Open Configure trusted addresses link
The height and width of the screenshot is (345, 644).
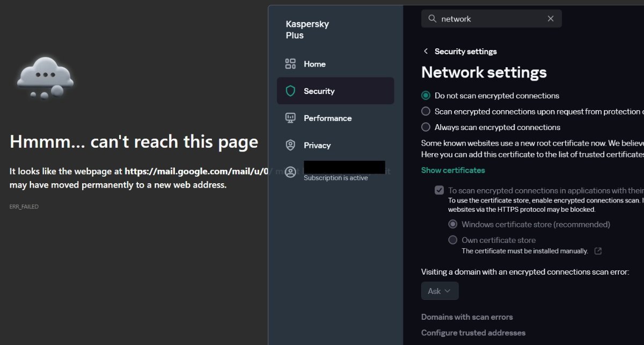click(x=473, y=333)
